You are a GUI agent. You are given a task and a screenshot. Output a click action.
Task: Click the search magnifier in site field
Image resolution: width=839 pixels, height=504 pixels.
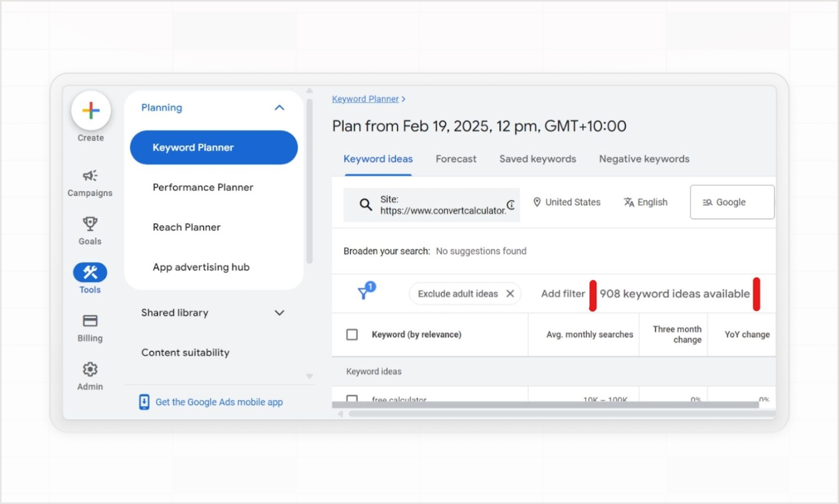tap(366, 204)
